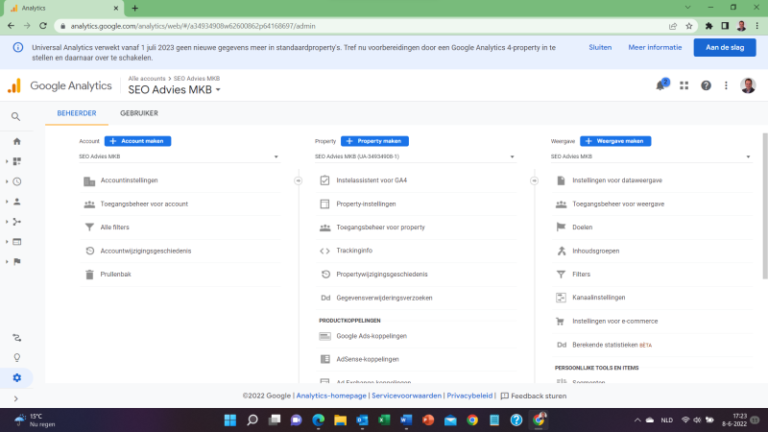
Task: Open browser extensions puzzle icon
Action: click(x=709, y=26)
